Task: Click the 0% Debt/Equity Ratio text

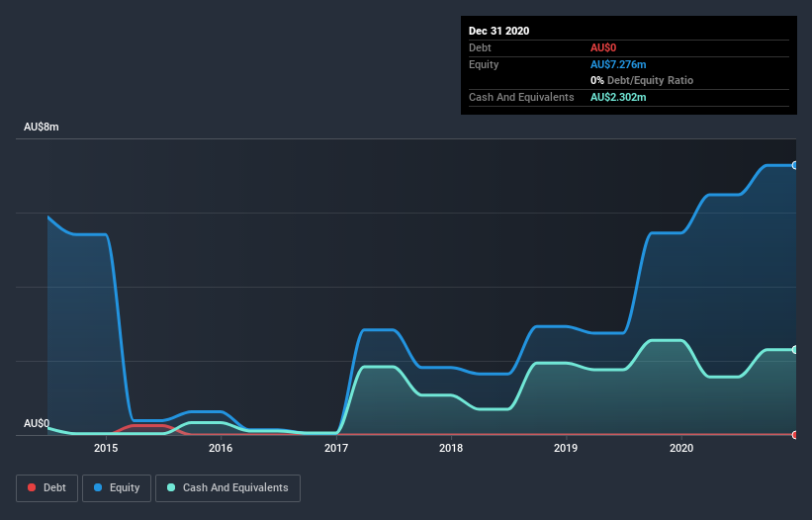Action: coord(642,81)
